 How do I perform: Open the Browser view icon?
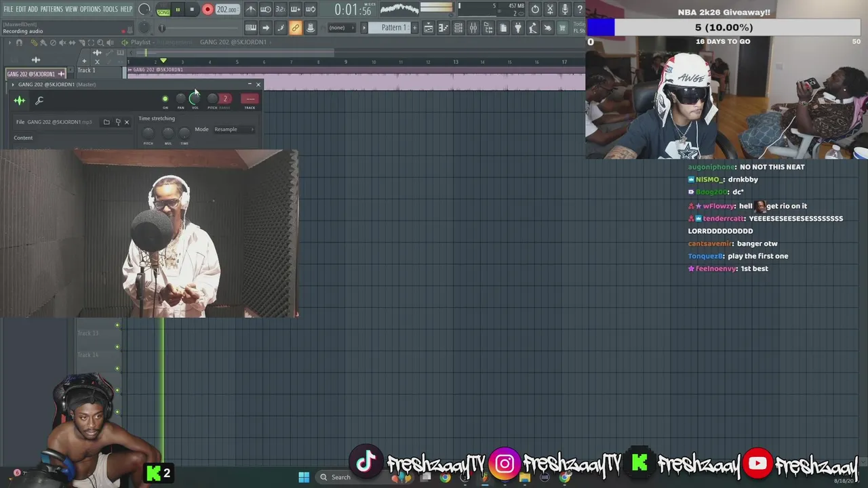coord(488,28)
